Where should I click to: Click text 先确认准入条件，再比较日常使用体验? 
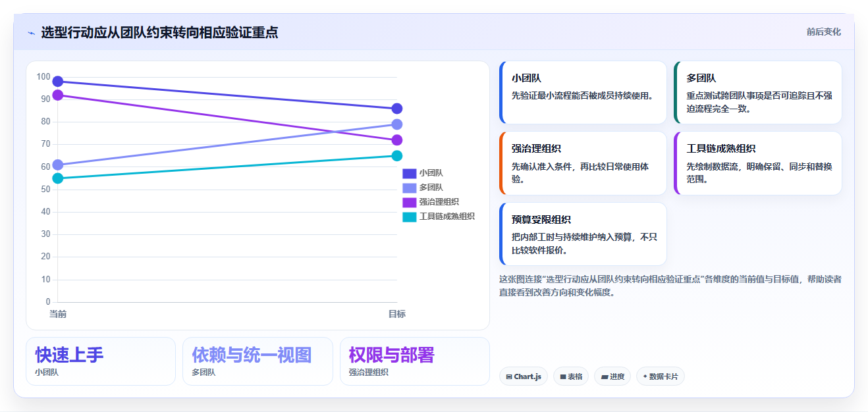[580, 172]
